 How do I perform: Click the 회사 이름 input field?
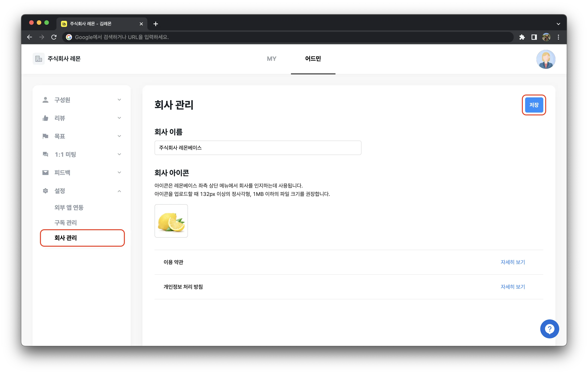coord(258,148)
